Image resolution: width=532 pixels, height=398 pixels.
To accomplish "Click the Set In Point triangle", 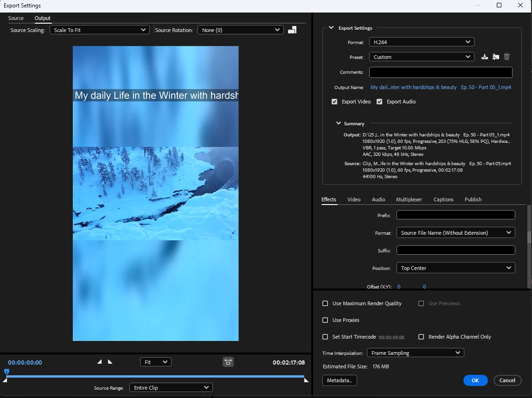I will coord(99,362).
